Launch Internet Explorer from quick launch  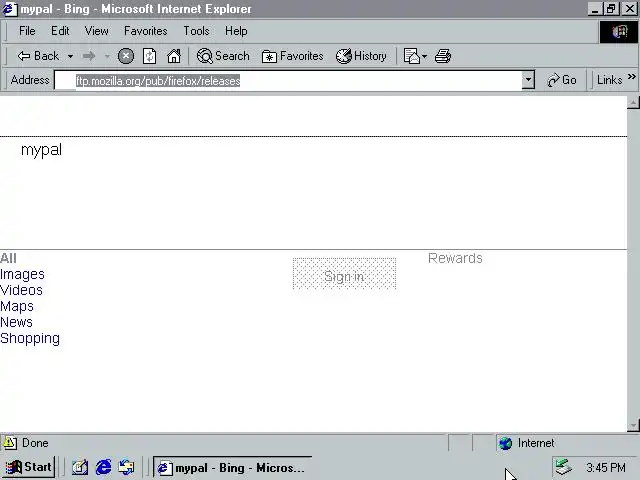tap(103, 467)
